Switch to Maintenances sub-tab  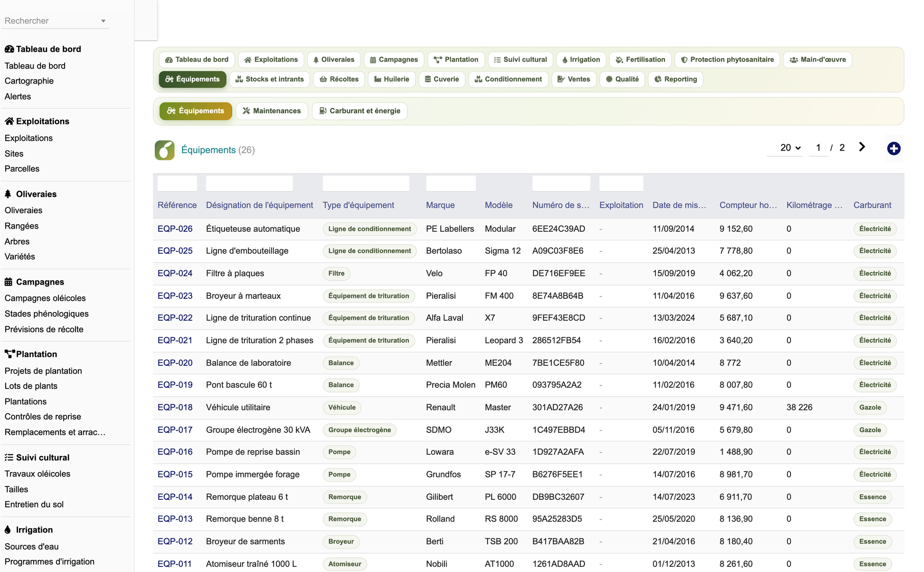(x=272, y=111)
